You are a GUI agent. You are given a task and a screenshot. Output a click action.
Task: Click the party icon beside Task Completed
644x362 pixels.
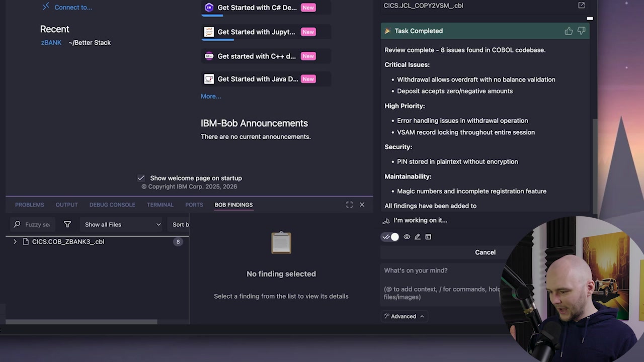[x=387, y=31]
